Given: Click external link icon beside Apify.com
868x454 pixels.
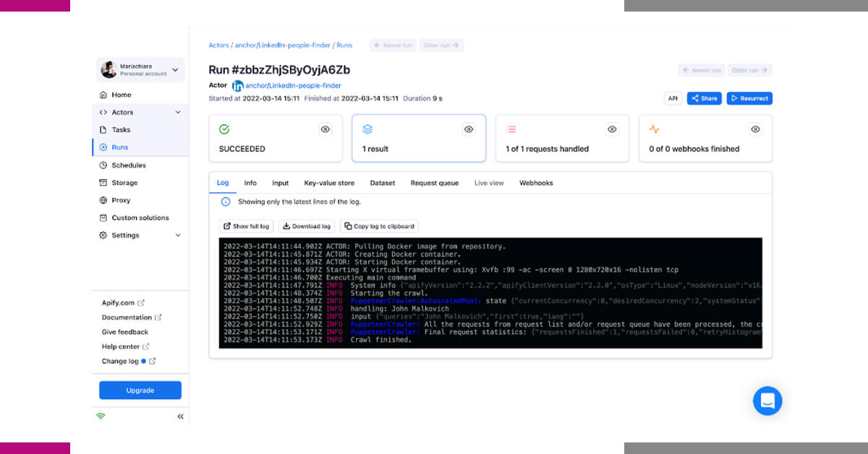Looking at the screenshot, I should 141,303.
